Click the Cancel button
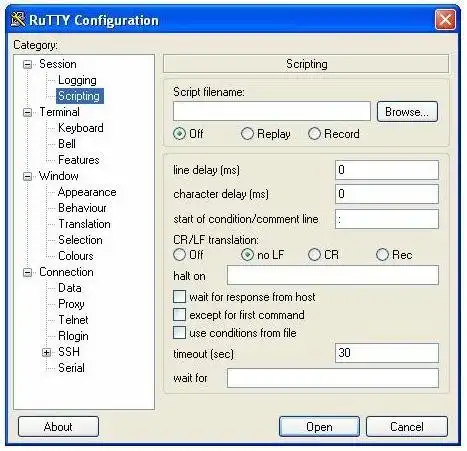This screenshot has width=467, height=451. pos(407,426)
